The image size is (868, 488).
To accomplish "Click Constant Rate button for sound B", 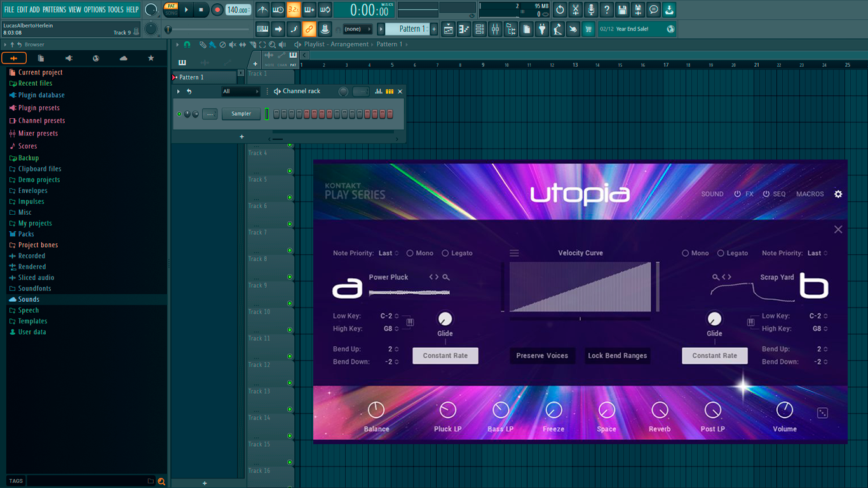I will [715, 356].
